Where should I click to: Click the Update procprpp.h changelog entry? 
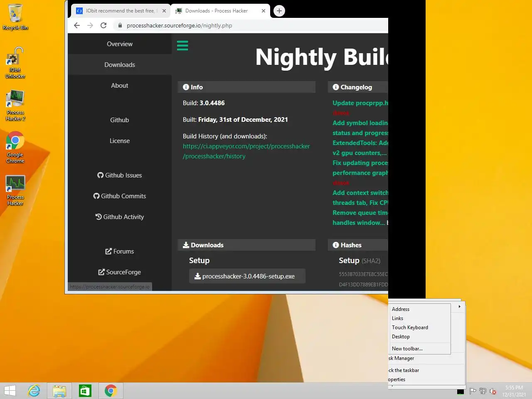point(360,103)
